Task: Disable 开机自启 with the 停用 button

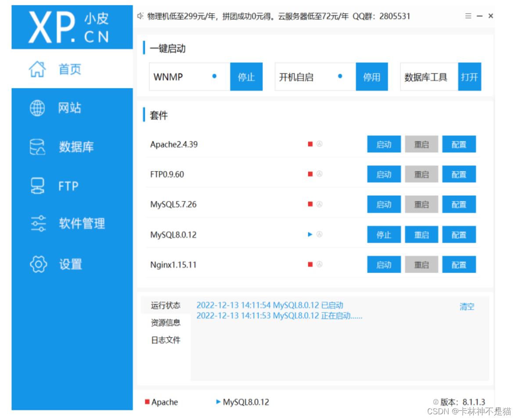Action: pos(372,77)
